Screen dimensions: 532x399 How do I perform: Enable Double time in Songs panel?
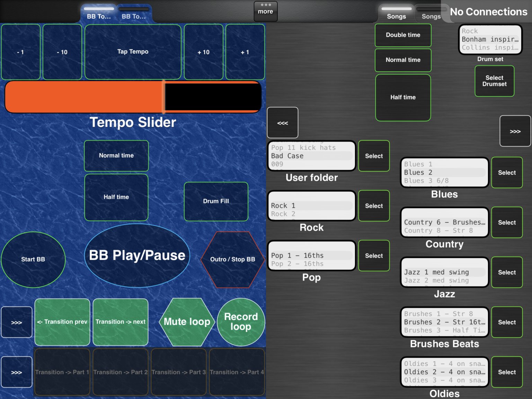403,35
